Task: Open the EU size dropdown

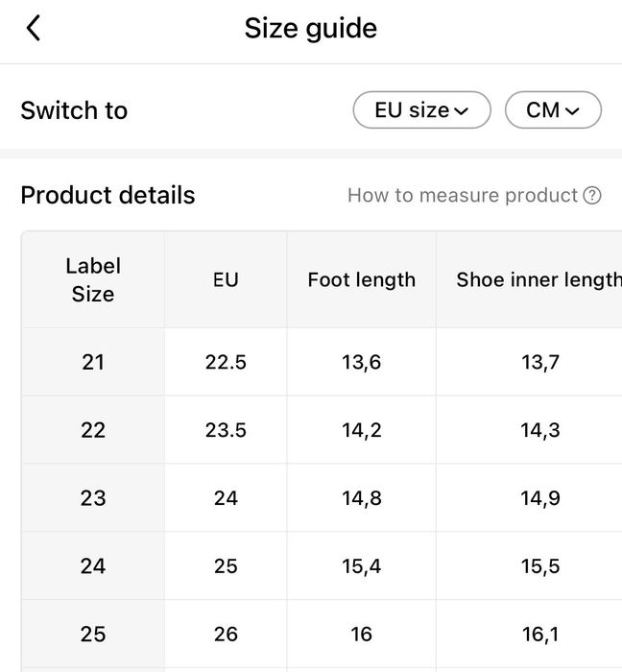Action: pyautogui.click(x=421, y=110)
